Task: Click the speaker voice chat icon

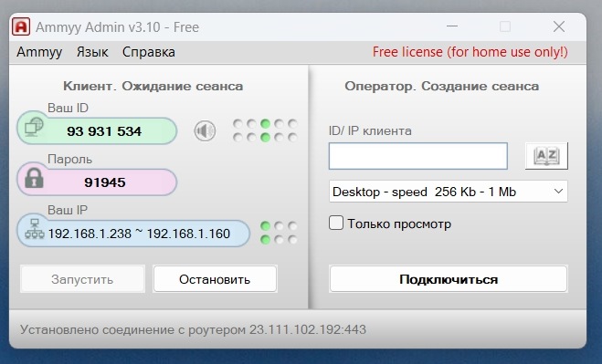Action: click(205, 131)
